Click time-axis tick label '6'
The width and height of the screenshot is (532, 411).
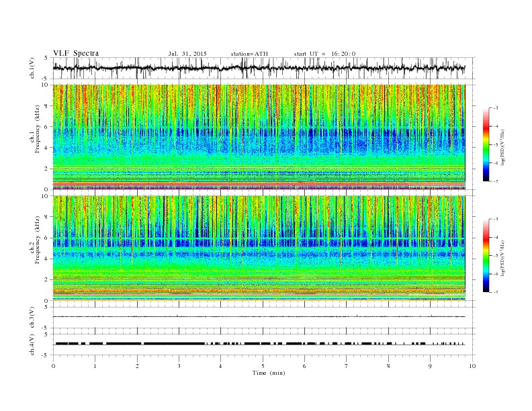point(304,366)
